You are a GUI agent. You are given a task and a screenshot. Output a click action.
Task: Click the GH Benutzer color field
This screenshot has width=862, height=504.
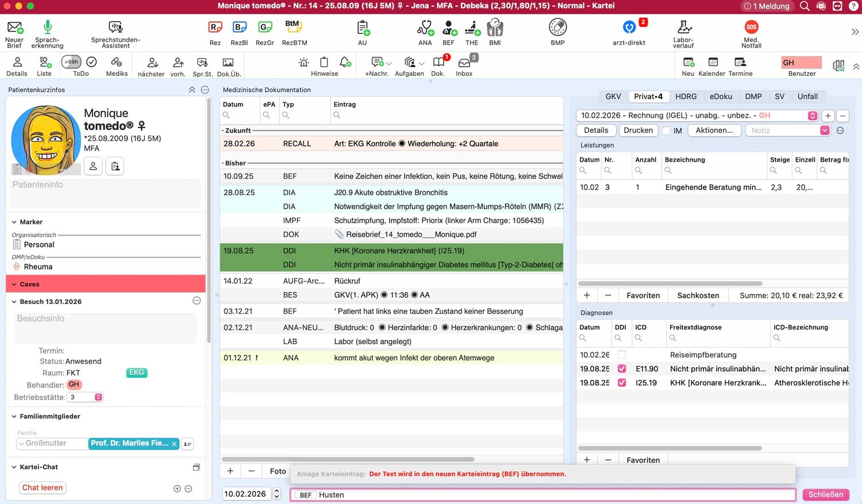(x=801, y=63)
